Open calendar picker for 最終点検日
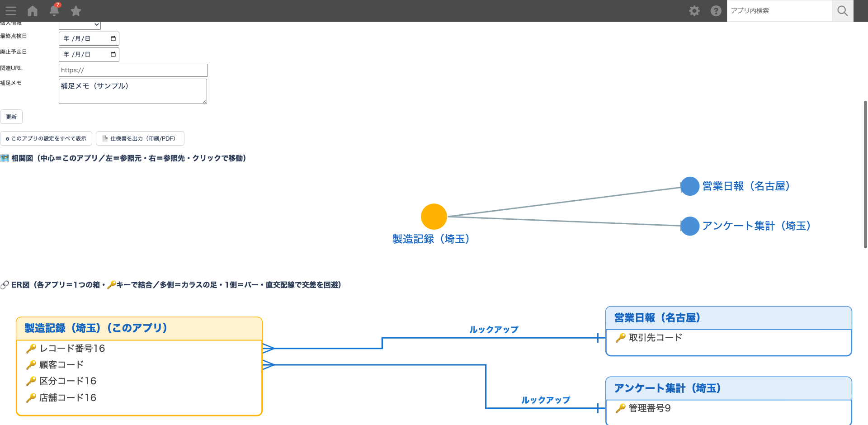The image size is (868, 425). pyautogui.click(x=113, y=38)
